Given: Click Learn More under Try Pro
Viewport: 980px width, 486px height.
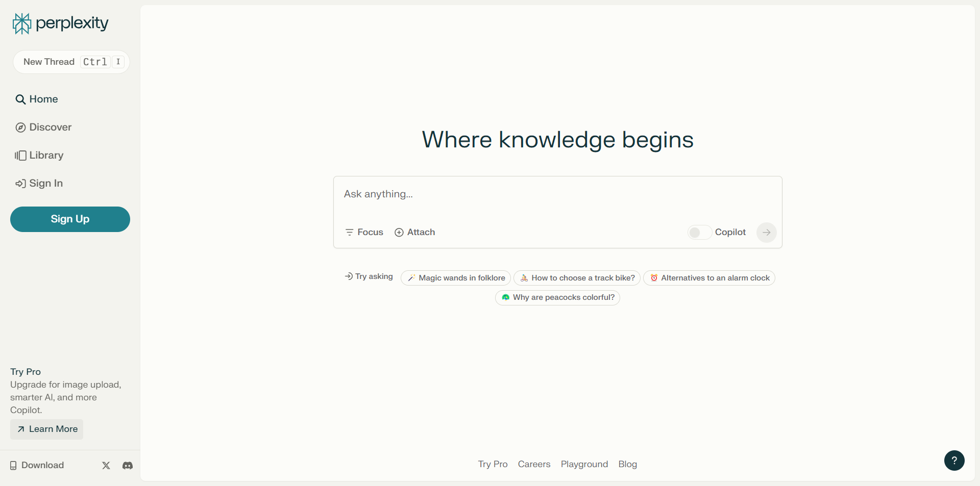Looking at the screenshot, I should point(47,429).
